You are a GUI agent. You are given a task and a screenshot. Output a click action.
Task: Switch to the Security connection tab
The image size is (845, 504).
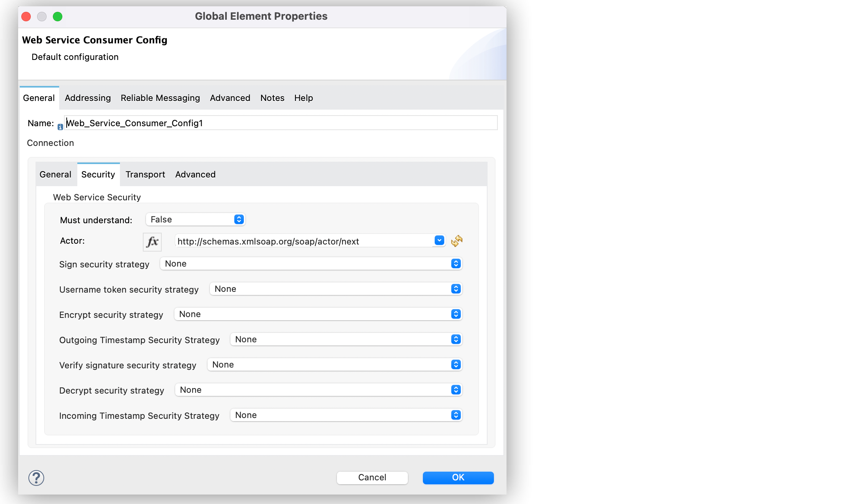coord(98,175)
